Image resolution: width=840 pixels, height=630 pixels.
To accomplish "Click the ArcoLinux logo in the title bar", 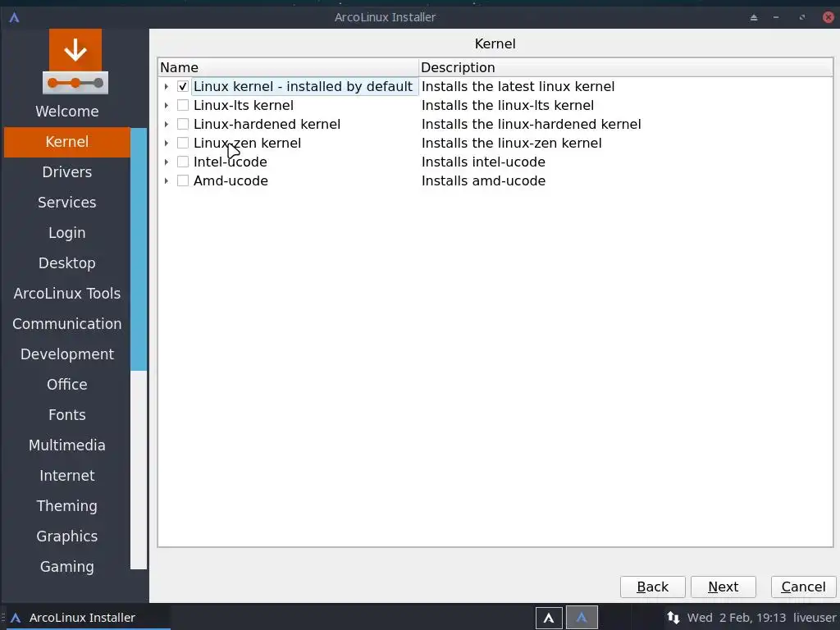I will click(15, 17).
